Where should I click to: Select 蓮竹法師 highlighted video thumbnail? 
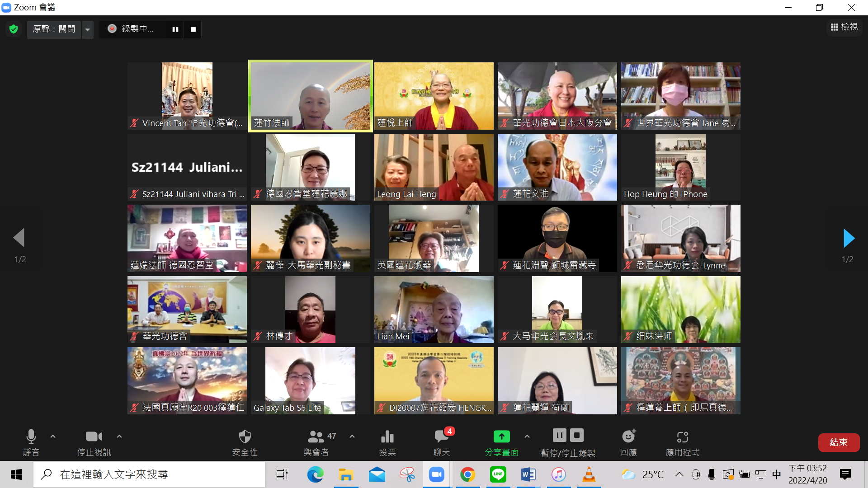point(311,95)
